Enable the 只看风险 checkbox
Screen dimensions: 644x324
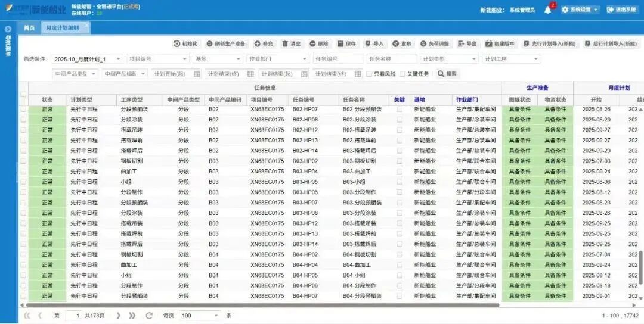click(369, 74)
